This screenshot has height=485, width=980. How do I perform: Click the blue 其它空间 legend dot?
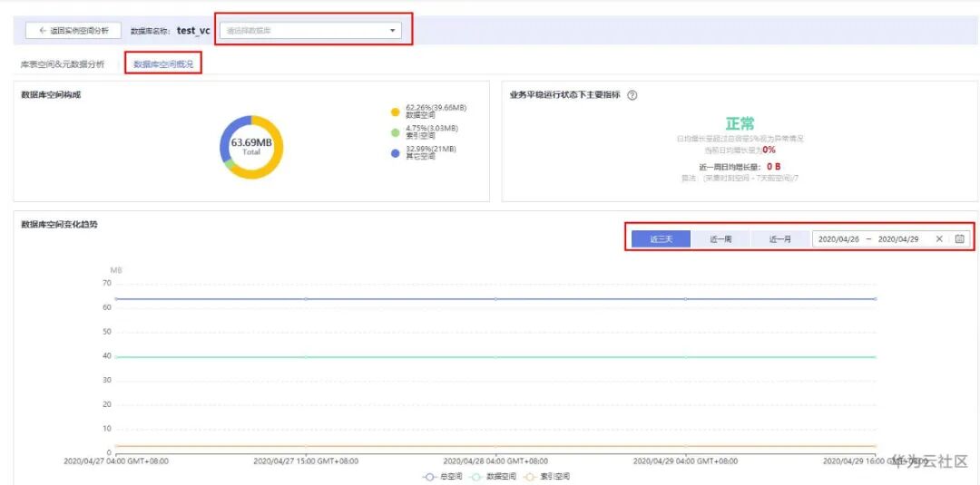tap(395, 153)
